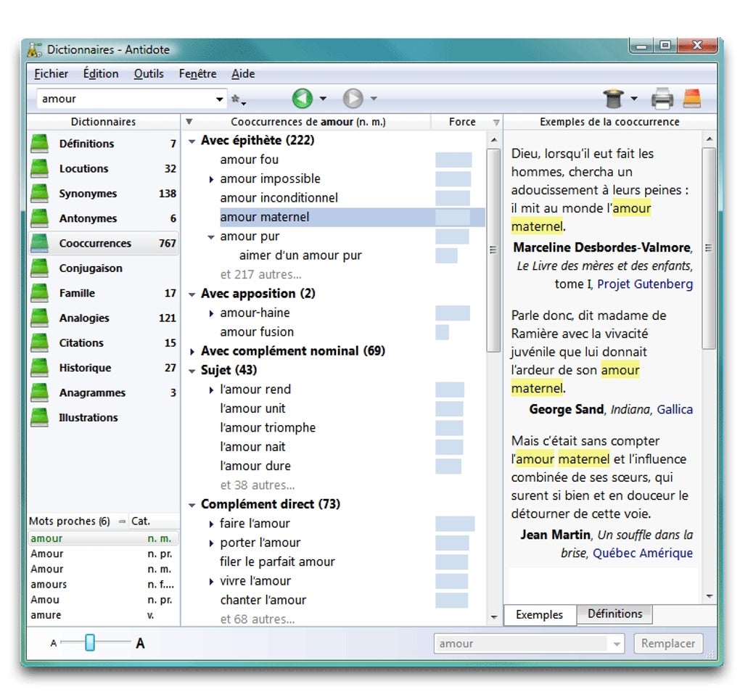Open the Définitions dictionary book icon
Image resolution: width=740 pixels, height=700 pixels.
point(39,144)
